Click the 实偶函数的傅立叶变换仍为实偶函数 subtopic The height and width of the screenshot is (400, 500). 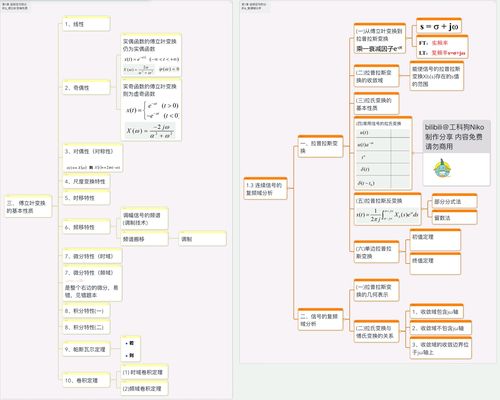(x=151, y=55)
